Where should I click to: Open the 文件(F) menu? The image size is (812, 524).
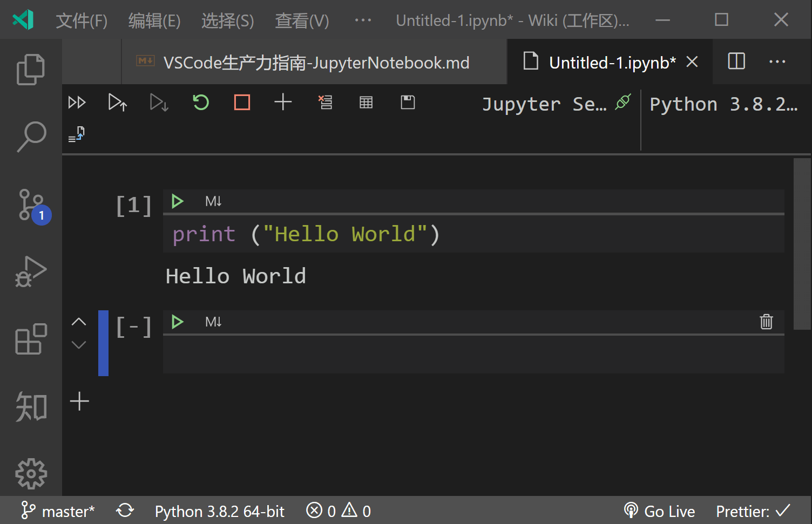click(82, 21)
